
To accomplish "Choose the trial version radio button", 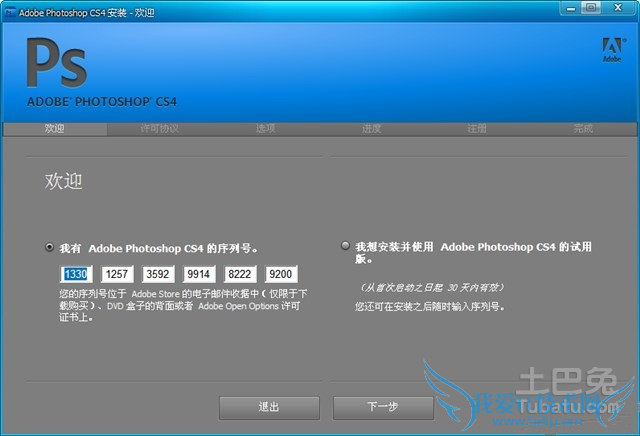I will coord(345,245).
